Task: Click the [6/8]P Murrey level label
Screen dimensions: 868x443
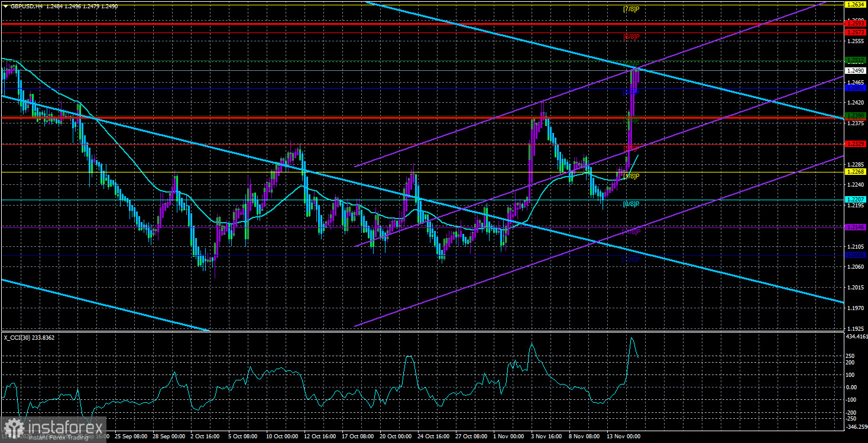Action: click(631, 37)
